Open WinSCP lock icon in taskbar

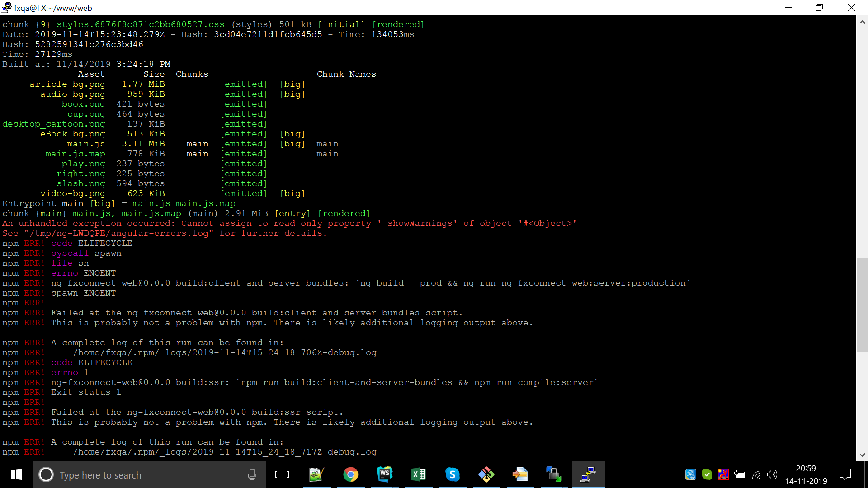pyautogui.click(x=554, y=474)
